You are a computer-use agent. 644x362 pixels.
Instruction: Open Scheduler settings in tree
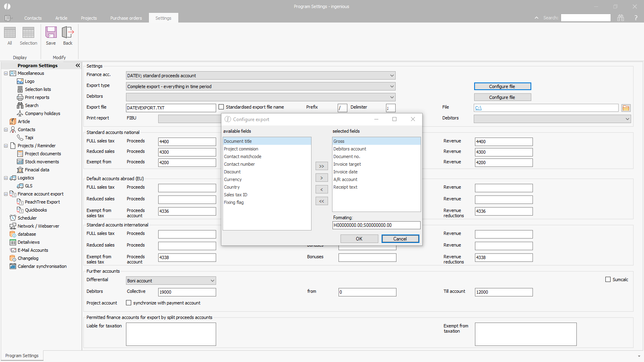27,218
